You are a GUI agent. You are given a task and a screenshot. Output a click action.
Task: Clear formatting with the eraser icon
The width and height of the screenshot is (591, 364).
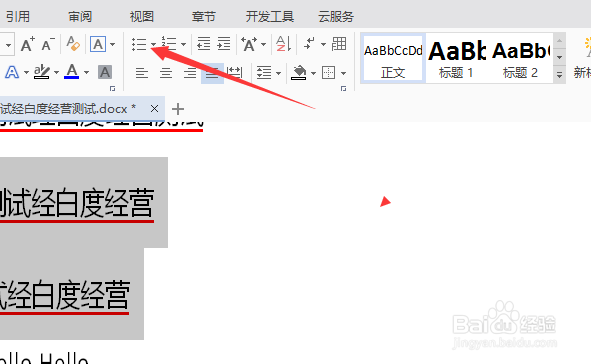coord(73,44)
